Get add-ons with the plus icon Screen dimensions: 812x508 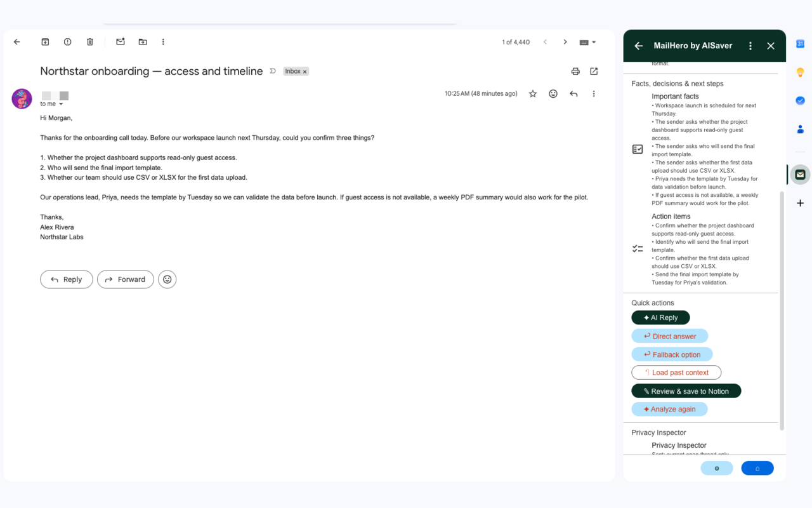pos(800,203)
